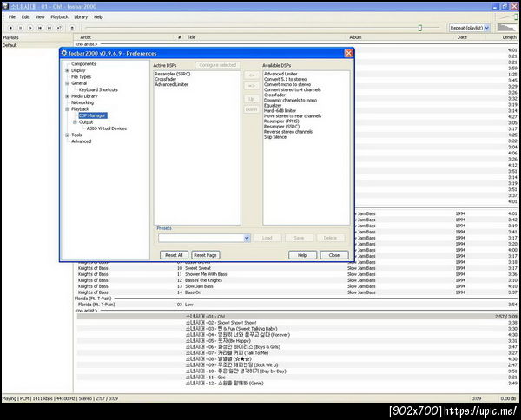
Task: Click the seekbar slider thumb
Action: pos(420,28)
